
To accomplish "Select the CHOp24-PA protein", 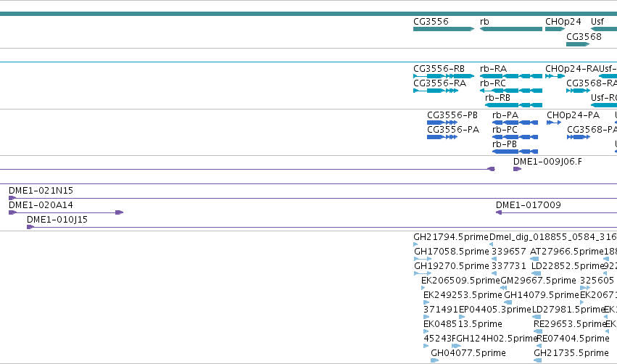I will click(554, 123).
